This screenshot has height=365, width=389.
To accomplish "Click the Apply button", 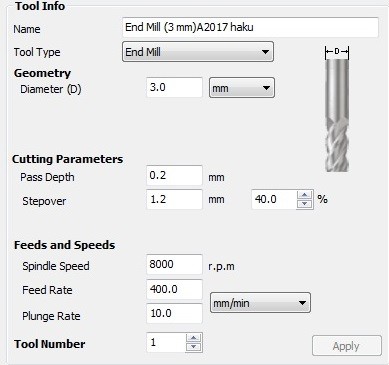I will (x=347, y=346).
